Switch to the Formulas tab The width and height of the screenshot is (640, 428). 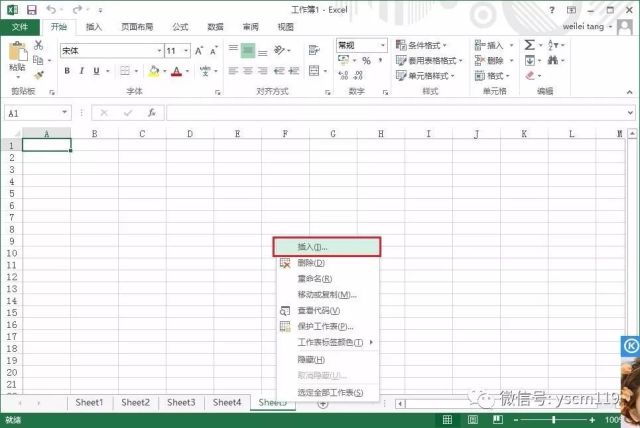[x=180, y=27]
